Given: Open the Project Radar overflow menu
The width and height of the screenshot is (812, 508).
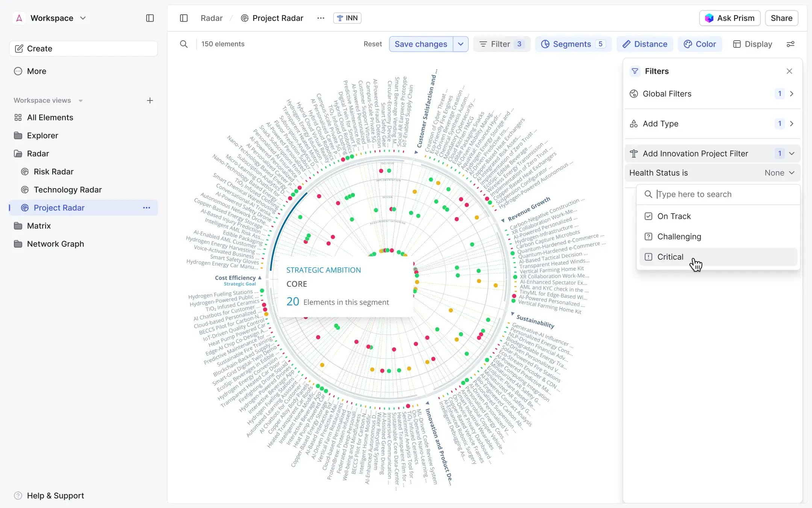Looking at the screenshot, I should click(x=147, y=207).
